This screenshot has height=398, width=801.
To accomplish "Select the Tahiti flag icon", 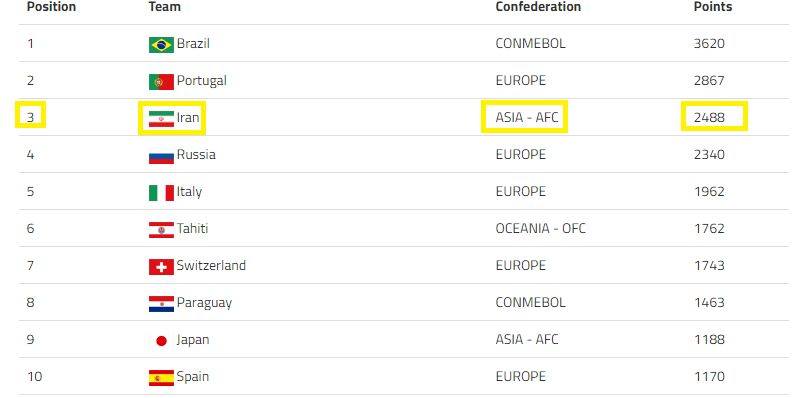I will tap(161, 230).
